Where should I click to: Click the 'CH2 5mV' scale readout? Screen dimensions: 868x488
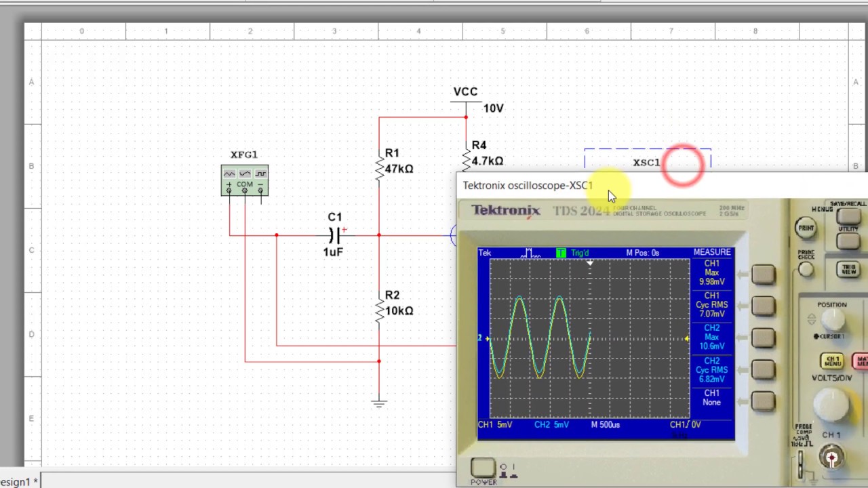click(551, 425)
